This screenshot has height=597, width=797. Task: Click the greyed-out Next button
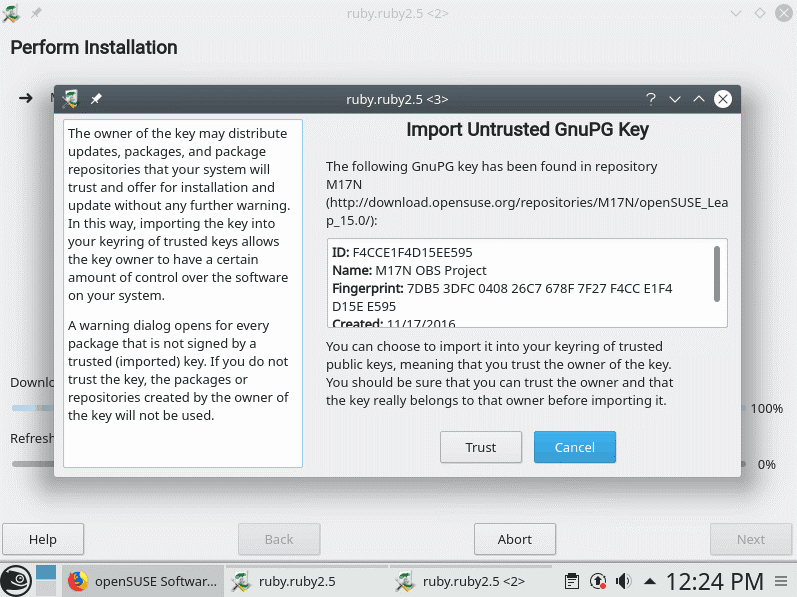tap(751, 539)
